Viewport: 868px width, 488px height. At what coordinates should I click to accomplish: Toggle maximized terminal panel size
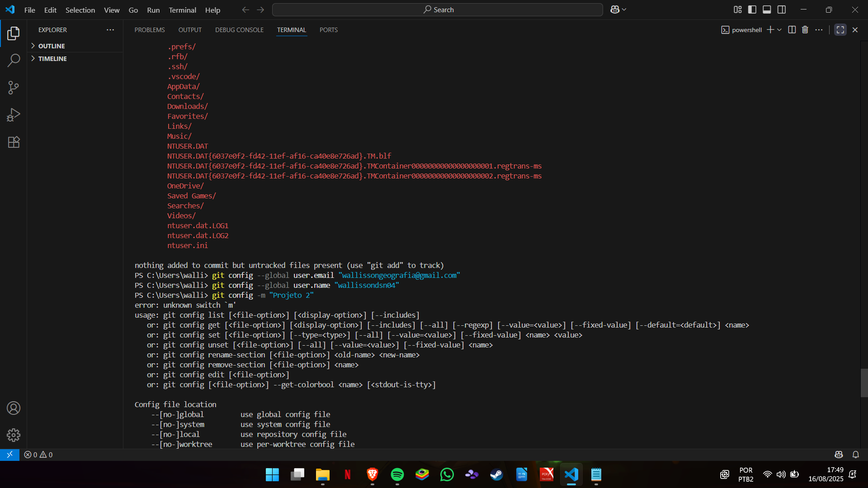tap(840, 30)
